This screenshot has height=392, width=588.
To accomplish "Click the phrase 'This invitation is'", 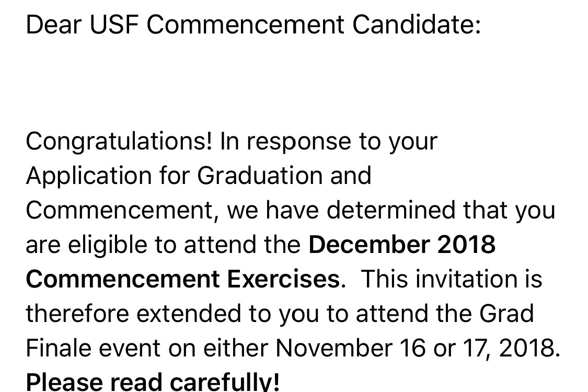I will pyautogui.click(x=452, y=279).
